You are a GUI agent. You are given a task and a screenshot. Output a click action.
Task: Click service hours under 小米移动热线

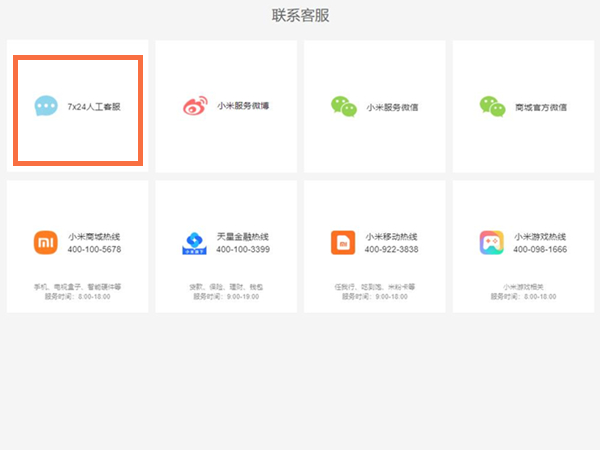point(375,297)
